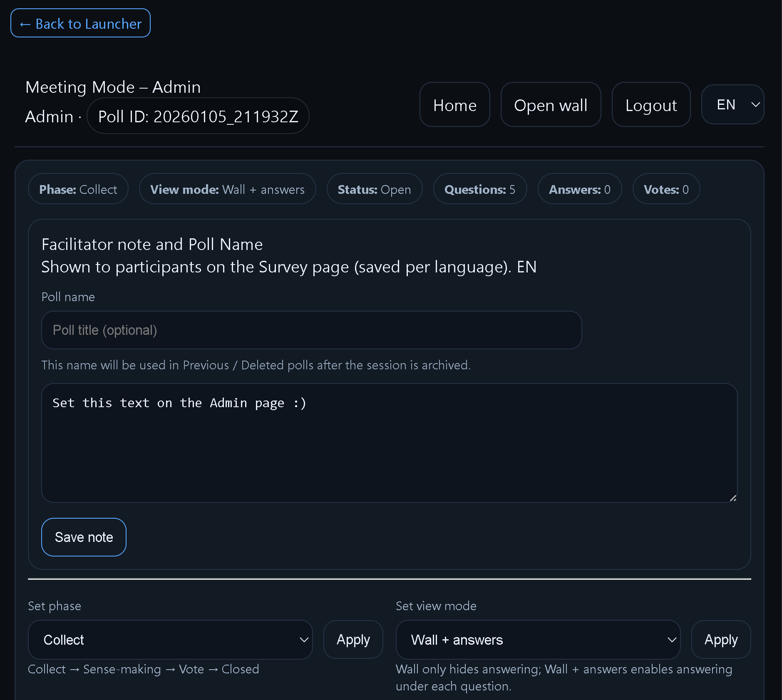Open the Set view mode dropdown
This screenshot has width=782, height=700.
pyautogui.click(x=538, y=640)
